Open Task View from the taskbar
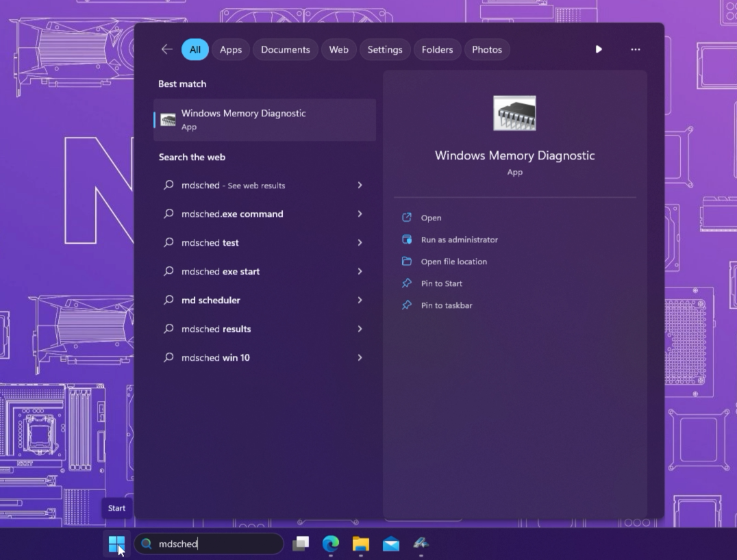 (301, 544)
